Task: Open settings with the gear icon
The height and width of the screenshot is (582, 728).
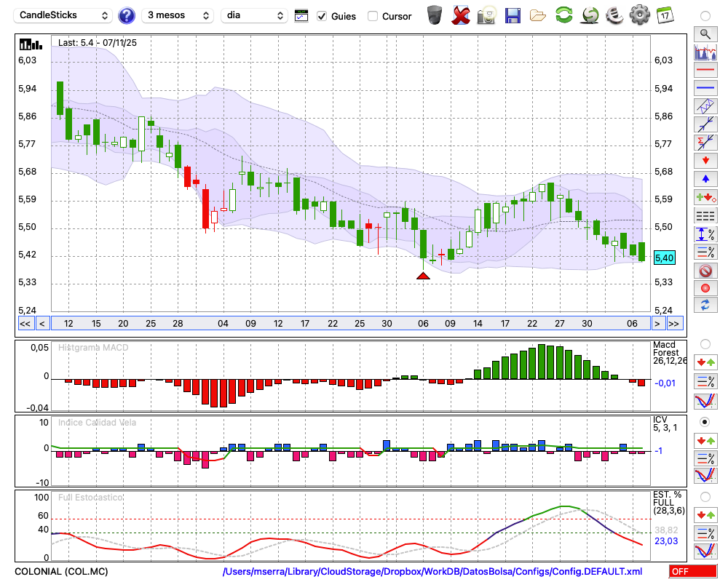Action: tap(639, 15)
